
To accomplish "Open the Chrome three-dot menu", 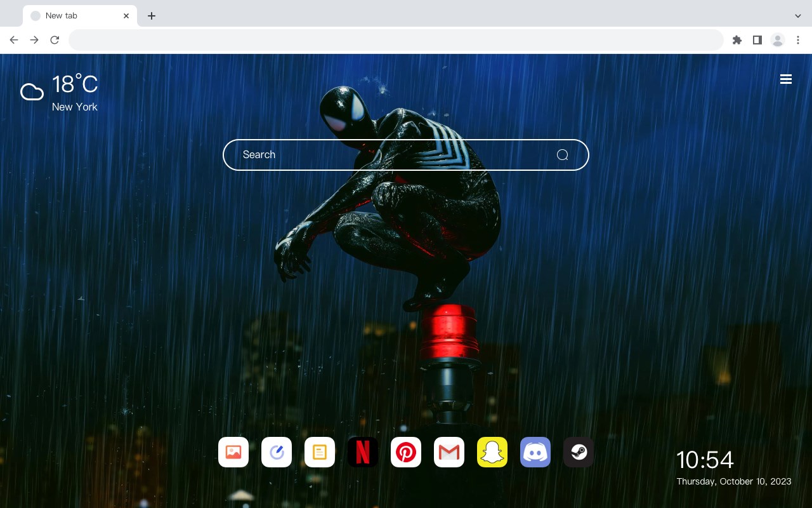I will point(798,40).
